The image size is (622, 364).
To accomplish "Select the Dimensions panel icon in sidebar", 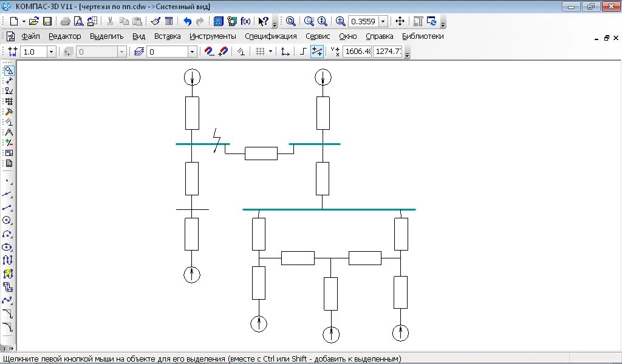I will (x=9, y=81).
